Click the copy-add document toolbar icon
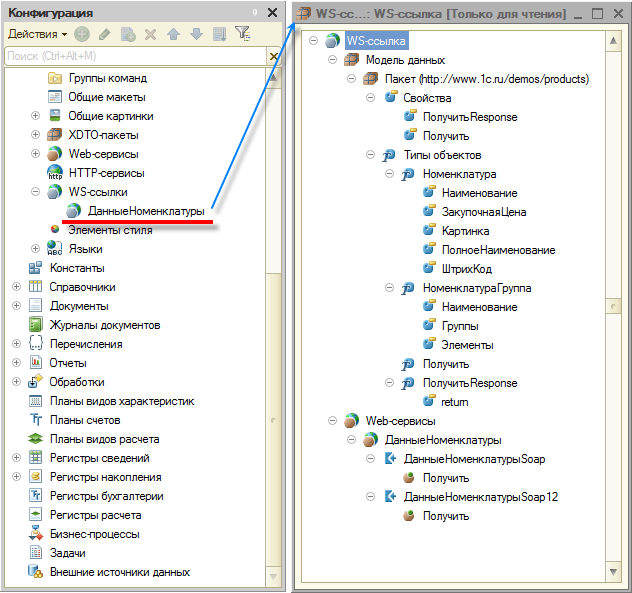632x593 pixels. 128,34
